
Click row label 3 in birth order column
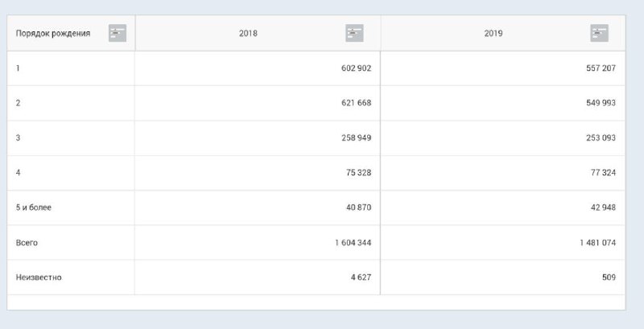point(18,138)
